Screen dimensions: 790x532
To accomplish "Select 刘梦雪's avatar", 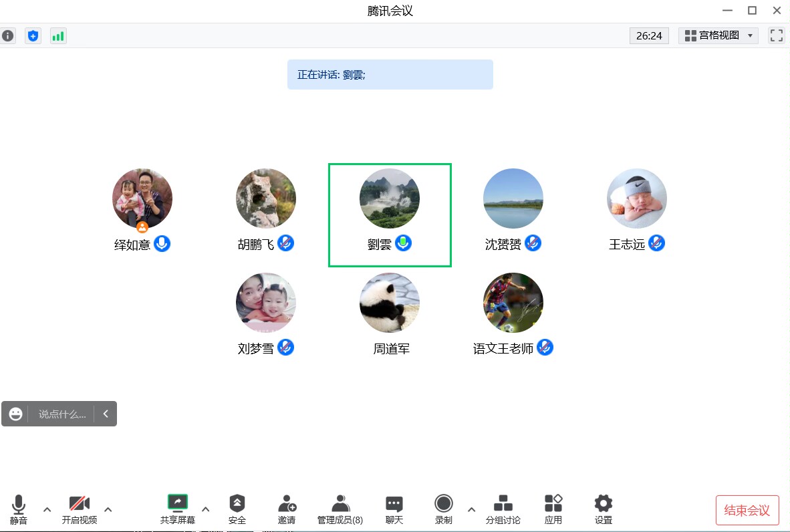I will (x=266, y=303).
